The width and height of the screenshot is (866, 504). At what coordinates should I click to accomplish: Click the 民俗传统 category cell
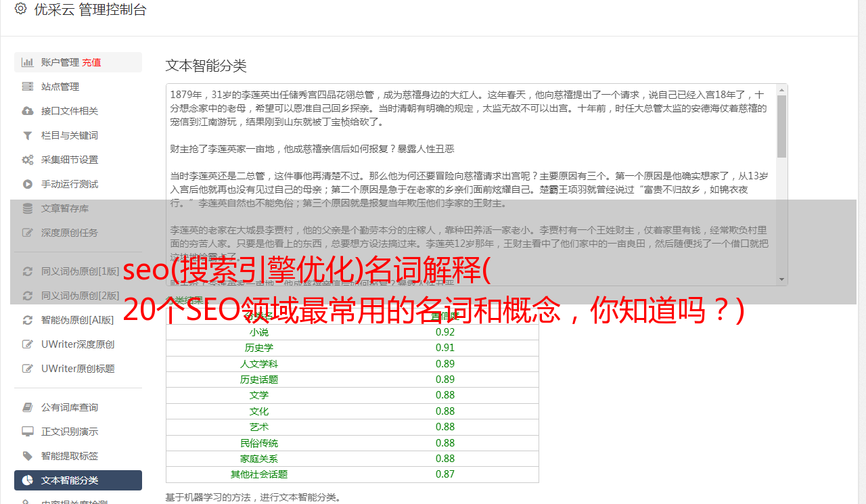(x=259, y=443)
